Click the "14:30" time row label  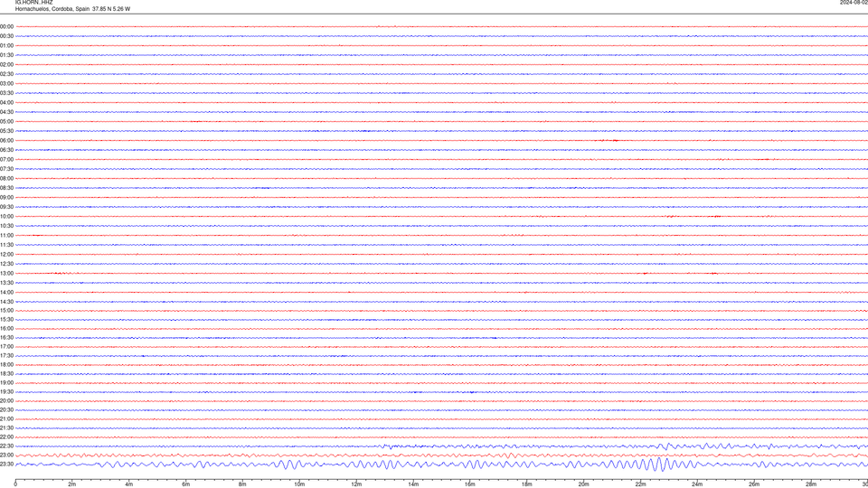pyautogui.click(x=6, y=302)
